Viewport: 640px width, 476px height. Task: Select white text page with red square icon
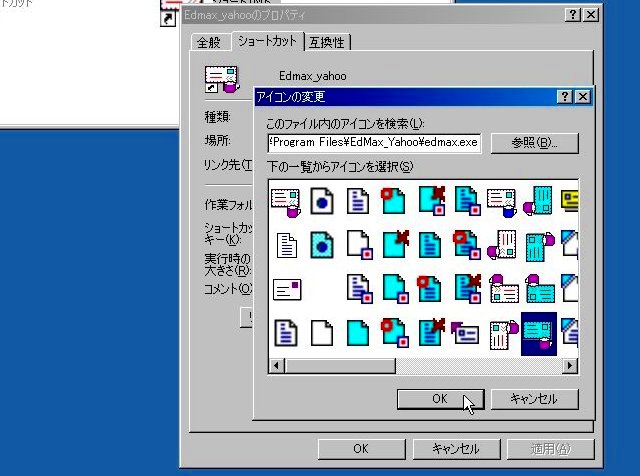pyautogui.click(x=360, y=289)
